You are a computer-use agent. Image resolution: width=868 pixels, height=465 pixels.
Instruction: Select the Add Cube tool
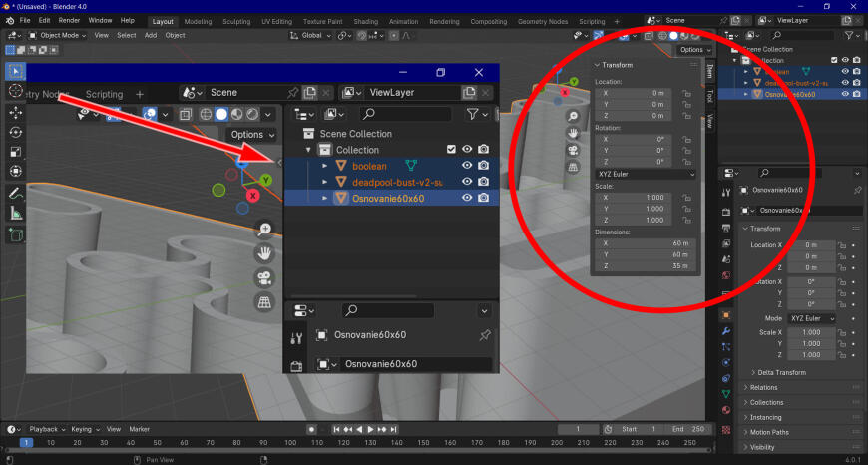[x=16, y=234]
